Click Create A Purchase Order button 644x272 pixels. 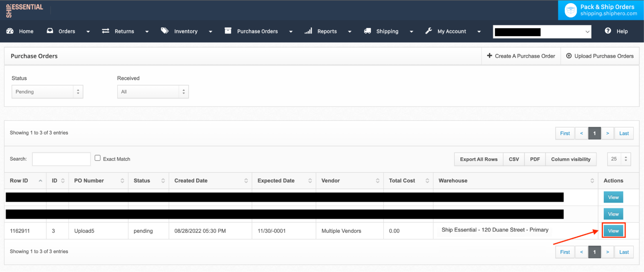[521, 56]
